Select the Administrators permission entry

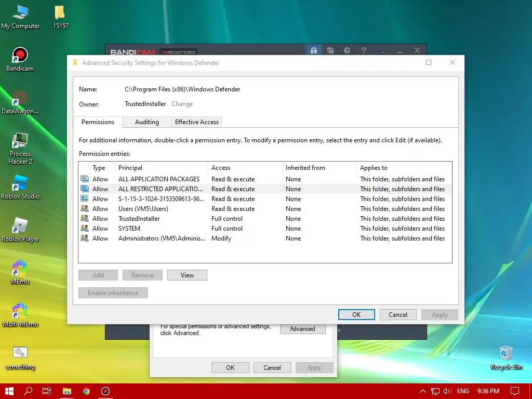click(x=265, y=238)
